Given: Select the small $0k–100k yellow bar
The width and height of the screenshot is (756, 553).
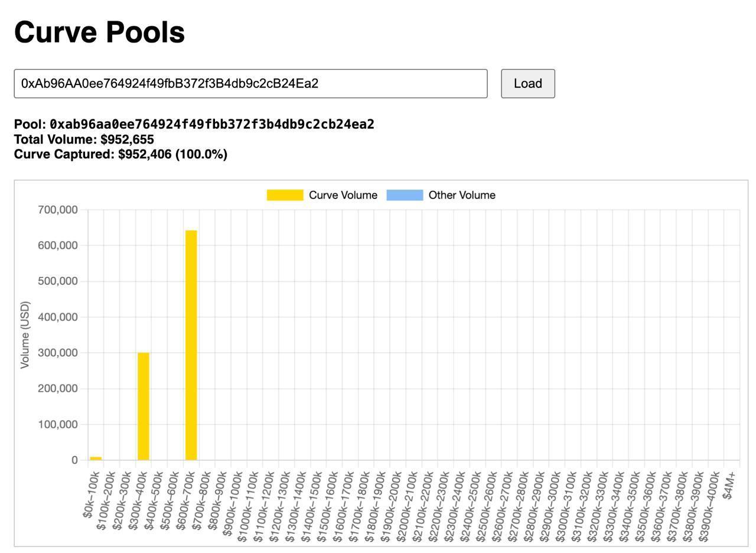Looking at the screenshot, I should 96,458.
